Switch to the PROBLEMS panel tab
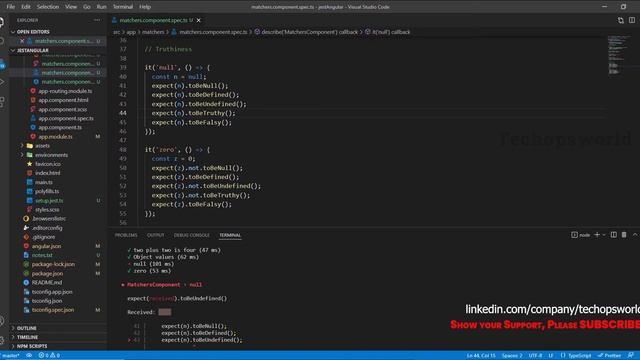The height and width of the screenshot is (360, 640). (126, 235)
